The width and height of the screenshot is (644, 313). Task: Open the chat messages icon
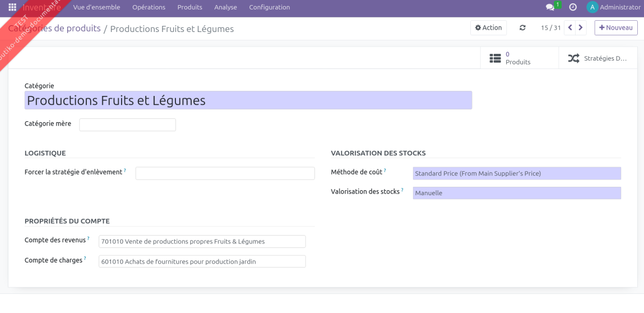click(x=550, y=7)
